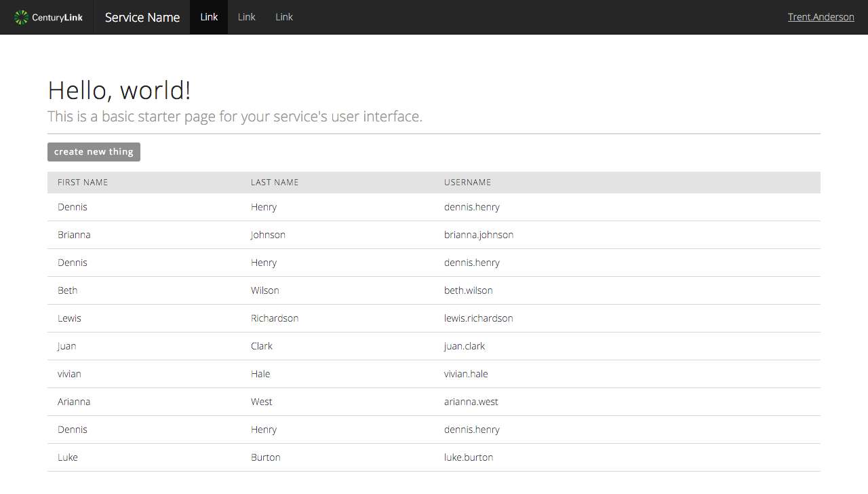Click the FIRST NAME column header
This screenshot has height=494, width=868.
tap(83, 183)
